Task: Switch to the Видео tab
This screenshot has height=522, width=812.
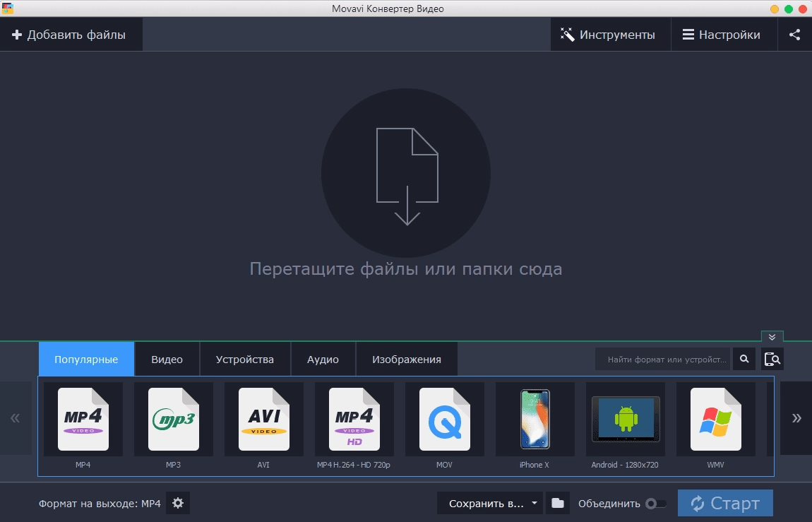Action: tap(167, 359)
